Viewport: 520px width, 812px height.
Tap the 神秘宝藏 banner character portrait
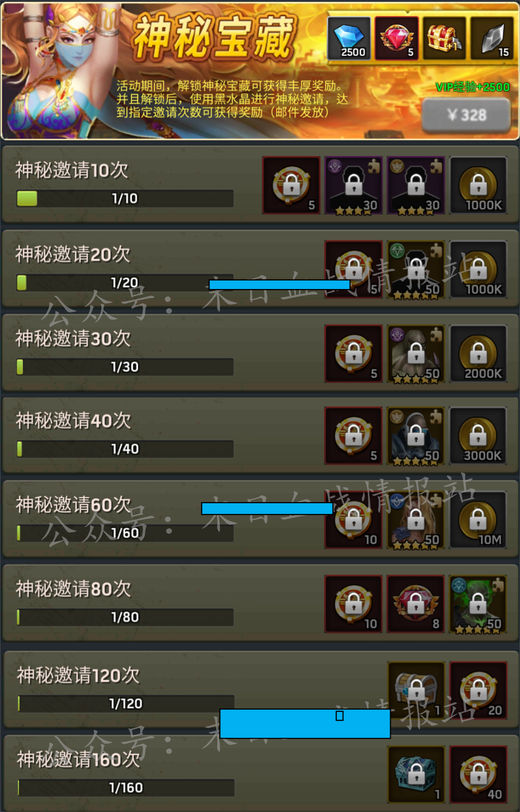pos(60,71)
